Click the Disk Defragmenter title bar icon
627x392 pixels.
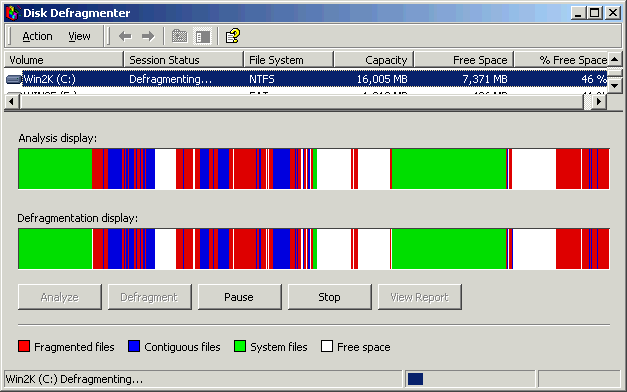click(x=12, y=13)
